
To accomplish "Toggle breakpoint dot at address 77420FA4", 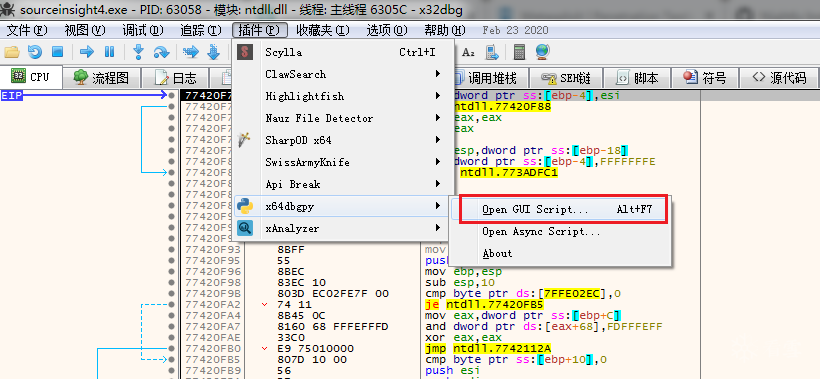I will [172, 315].
